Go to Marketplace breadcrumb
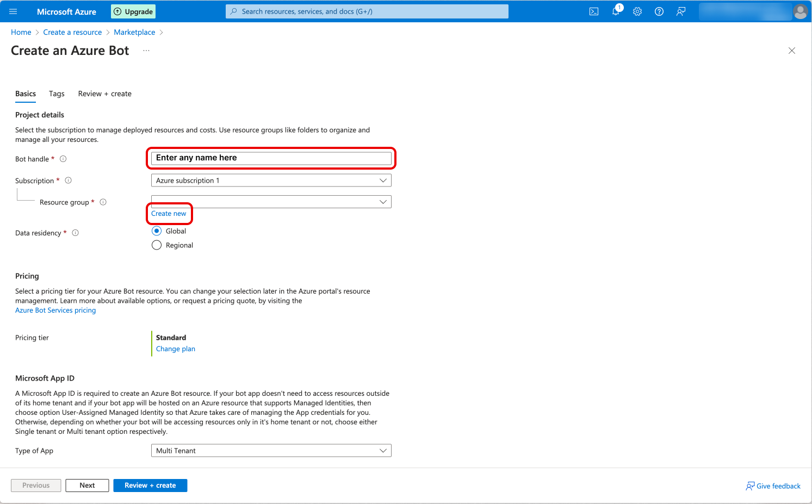 [x=134, y=32]
